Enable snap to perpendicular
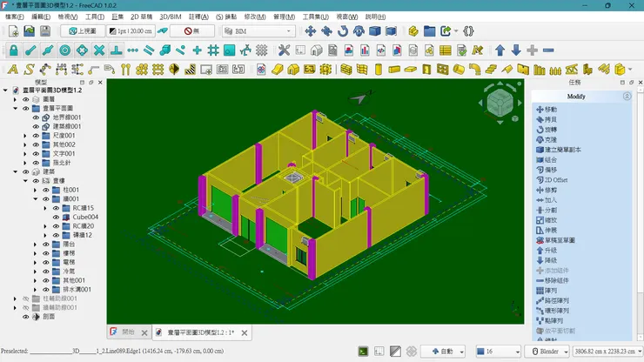644x362 pixels. 117,50
